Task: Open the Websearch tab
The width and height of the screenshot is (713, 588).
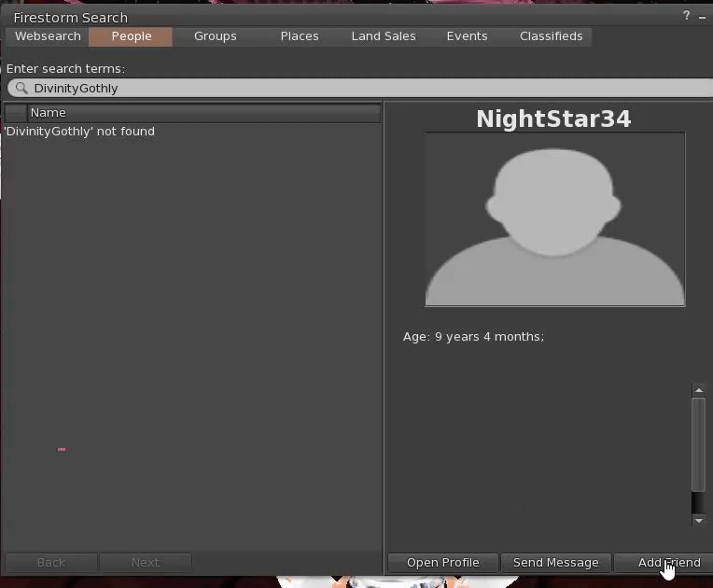Action: [x=48, y=36]
